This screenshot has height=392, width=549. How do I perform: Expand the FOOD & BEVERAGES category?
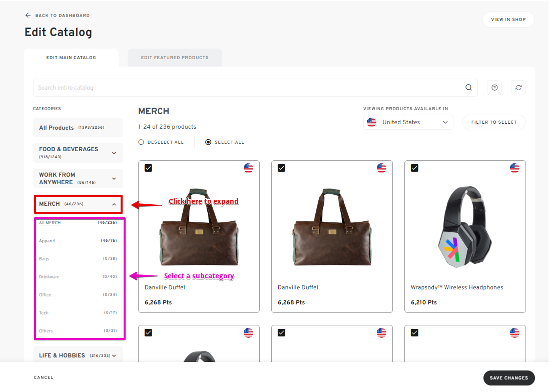tap(78, 153)
